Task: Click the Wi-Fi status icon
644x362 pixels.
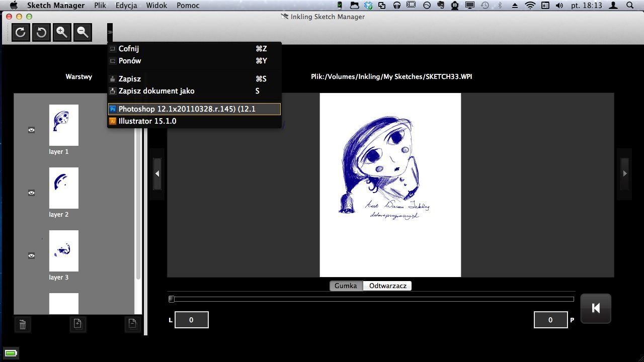Action: click(x=530, y=6)
